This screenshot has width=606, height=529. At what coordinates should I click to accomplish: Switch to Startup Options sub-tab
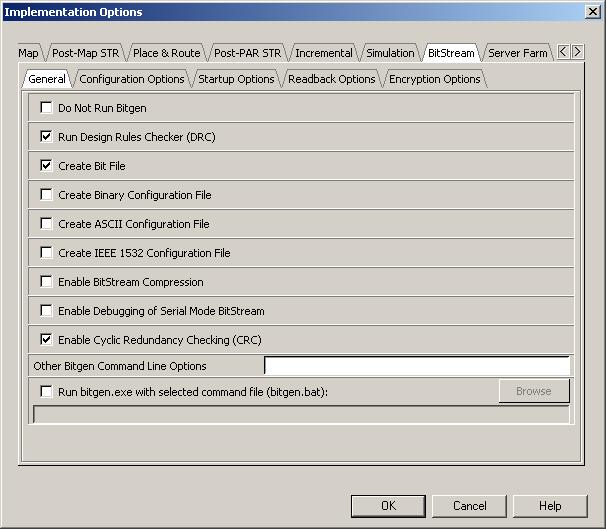236,79
